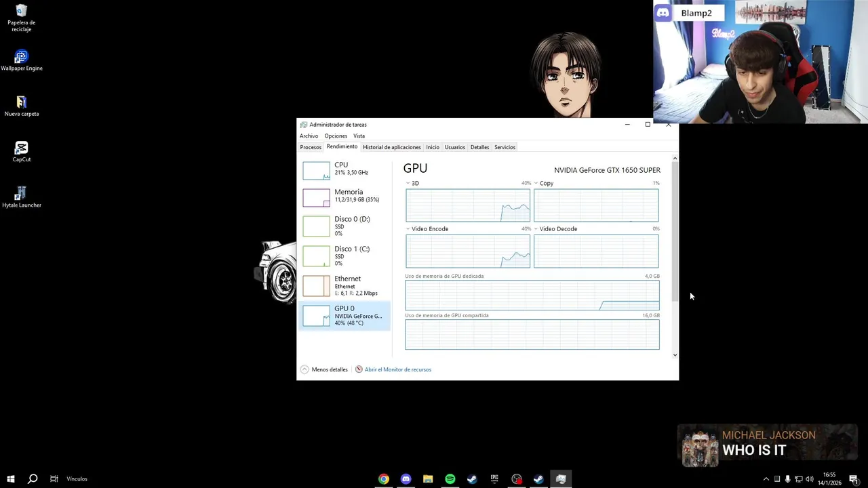The width and height of the screenshot is (868, 488).
Task: Open Task View on the taskbar
Action: coord(54,479)
